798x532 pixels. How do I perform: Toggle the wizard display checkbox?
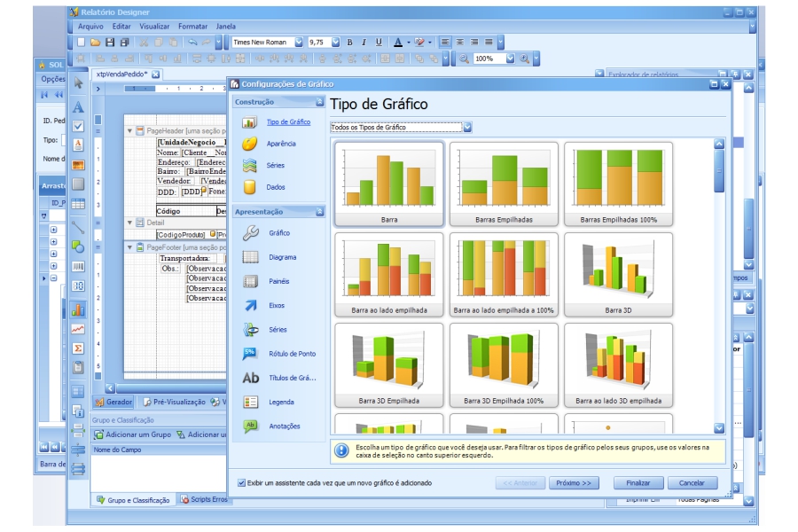(x=242, y=483)
